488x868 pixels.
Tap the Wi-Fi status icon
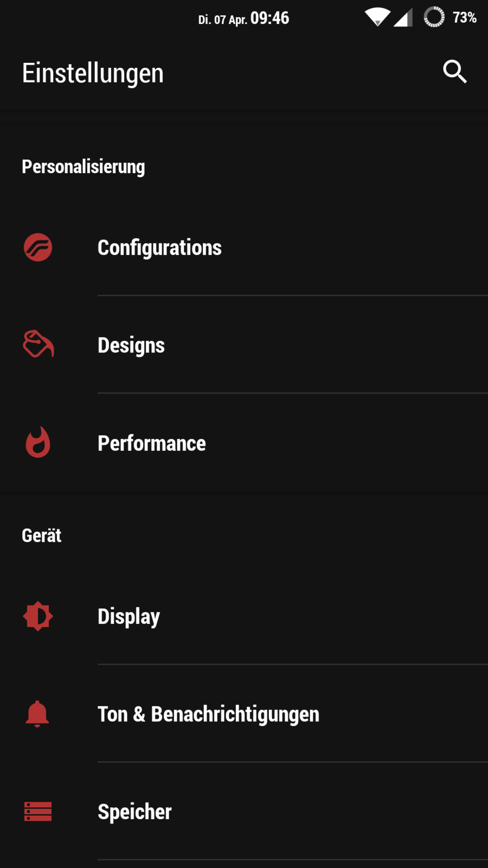377,17
